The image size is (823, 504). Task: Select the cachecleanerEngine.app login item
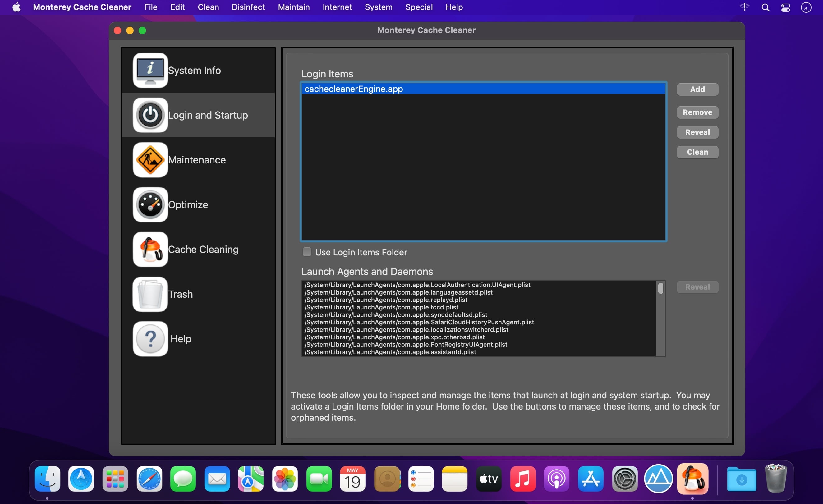click(483, 89)
